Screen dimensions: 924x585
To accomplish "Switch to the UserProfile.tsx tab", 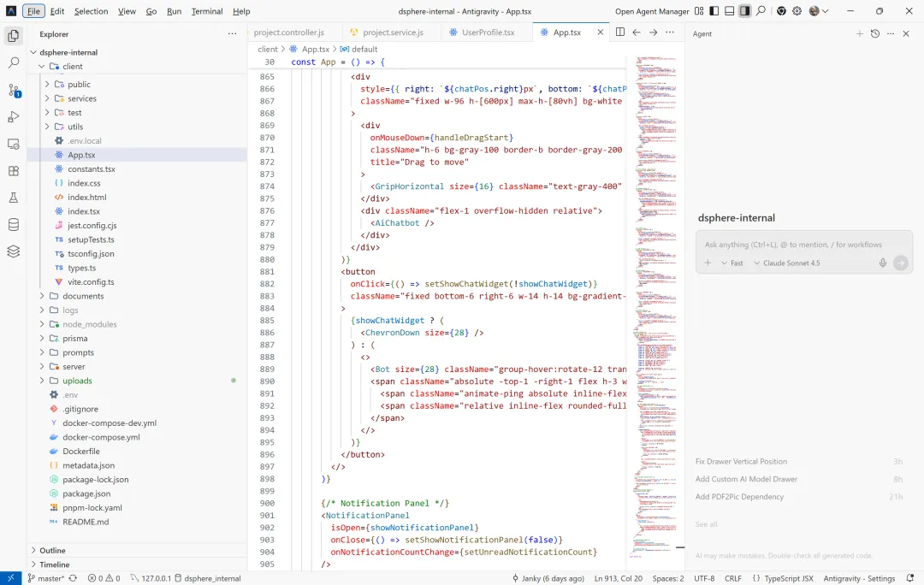I will [x=488, y=32].
